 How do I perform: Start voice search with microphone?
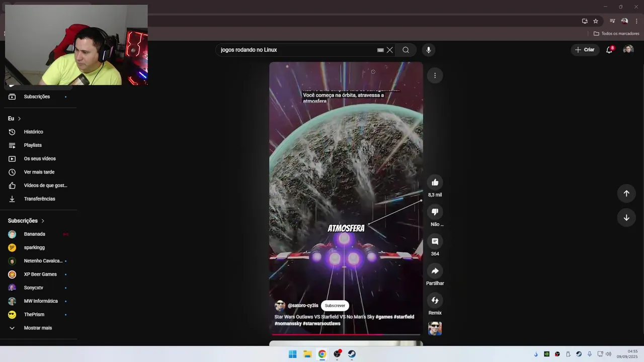(x=429, y=50)
